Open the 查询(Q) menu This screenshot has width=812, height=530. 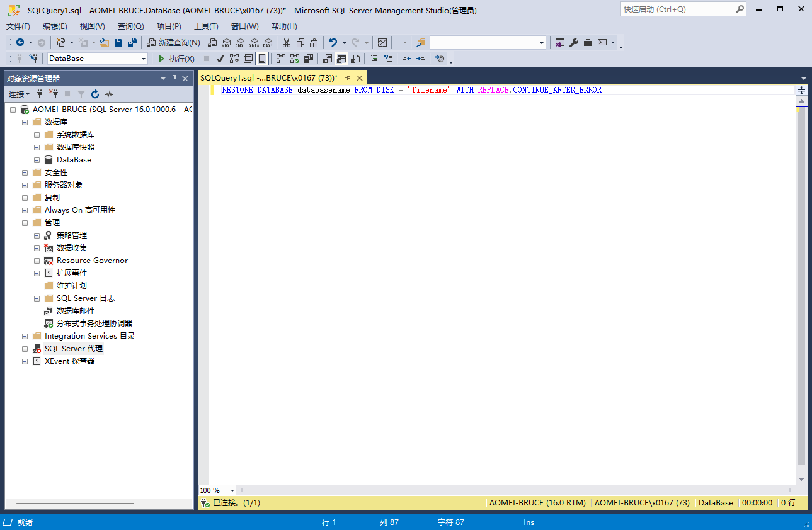pyautogui.click(x=130, y=26)
